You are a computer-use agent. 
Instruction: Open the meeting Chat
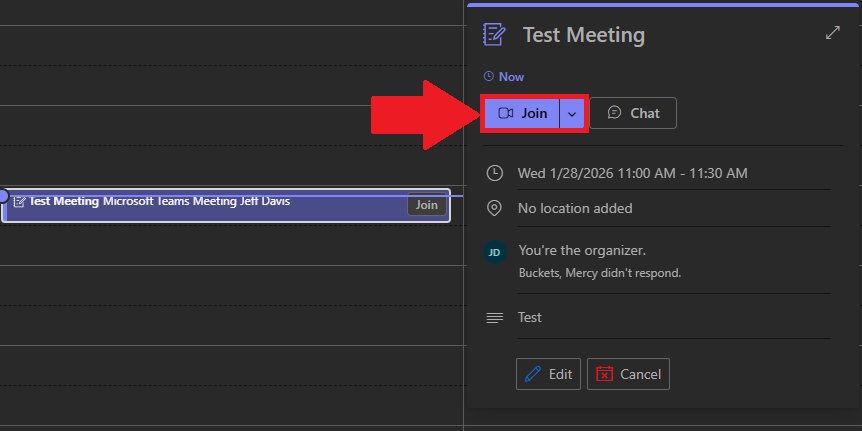(x=633, y=113)
